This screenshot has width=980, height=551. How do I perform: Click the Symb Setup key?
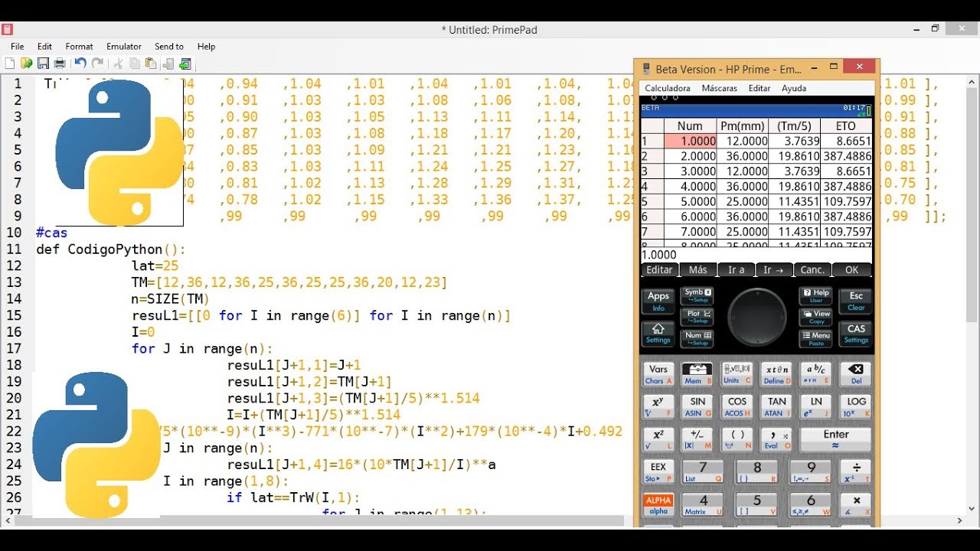pos(697,295)
